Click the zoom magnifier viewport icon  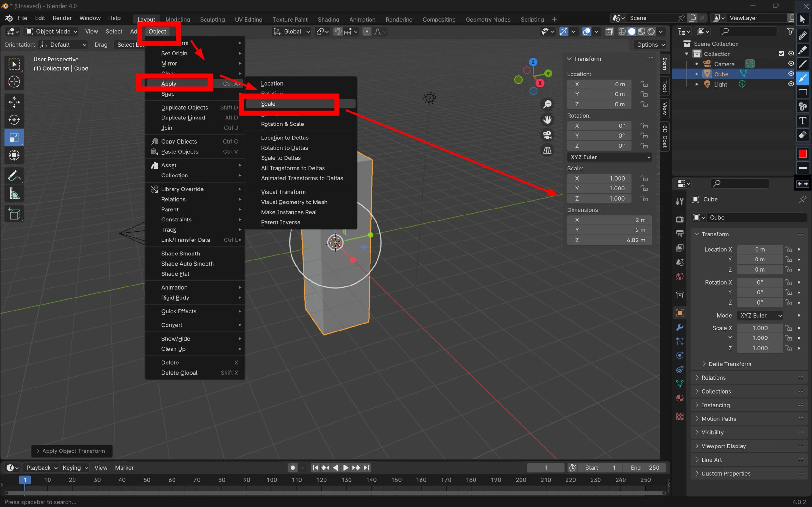[547, 104]
